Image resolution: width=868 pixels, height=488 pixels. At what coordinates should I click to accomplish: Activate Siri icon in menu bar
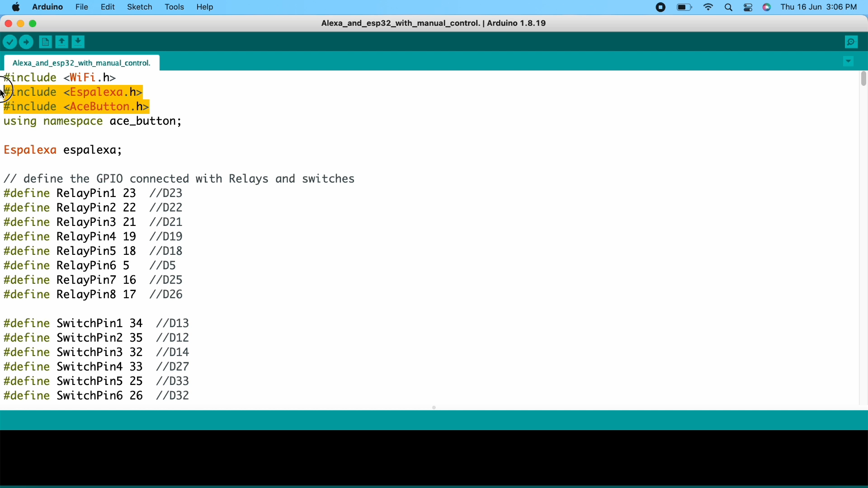(768, 8)
